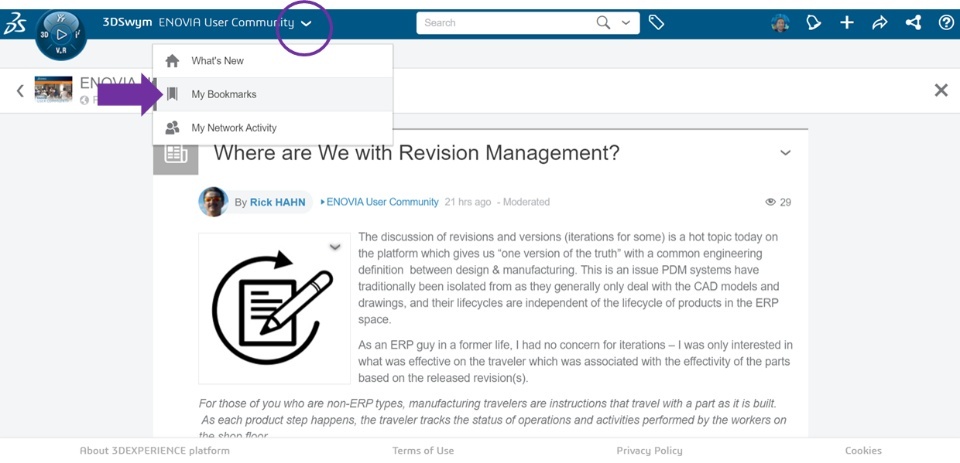This screenshot has width=960, height=463.
Task: Click Rick HAHN's avatar picture
Action: [x=213, y=202]
